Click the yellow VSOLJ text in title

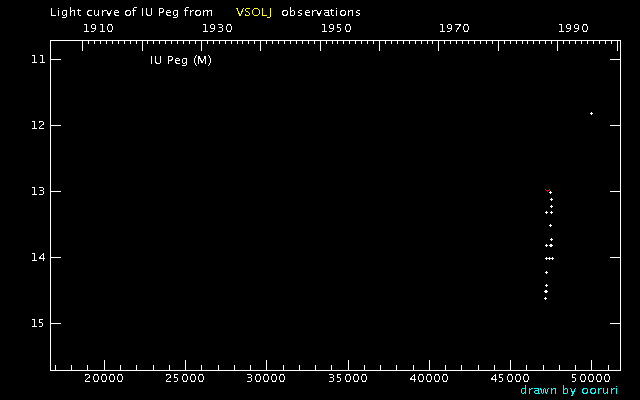(254, 12)
